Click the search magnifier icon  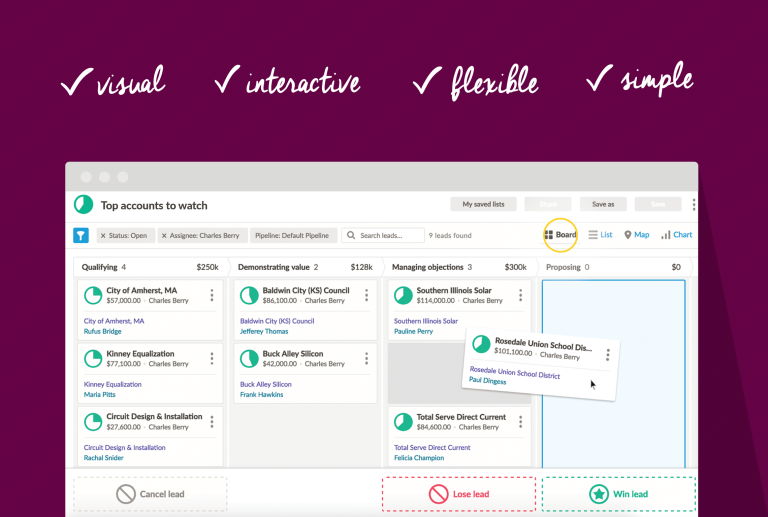coord(351,235)
